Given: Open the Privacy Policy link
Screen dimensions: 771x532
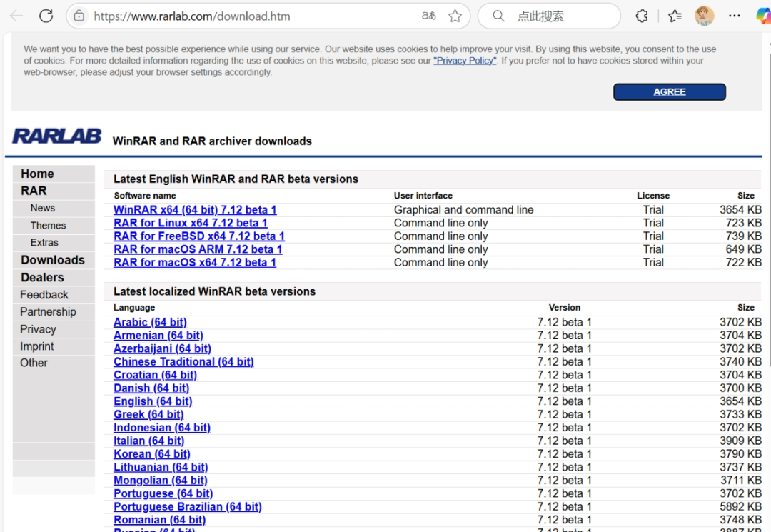Looking at the screenshot, I should click(x=465, y=61).
